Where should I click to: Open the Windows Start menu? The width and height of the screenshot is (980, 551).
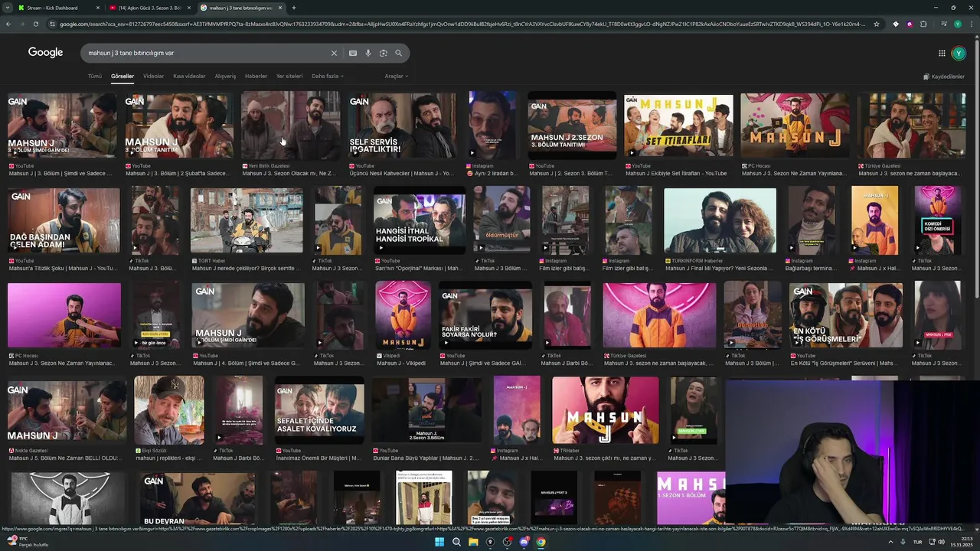[x=439, y=542]
